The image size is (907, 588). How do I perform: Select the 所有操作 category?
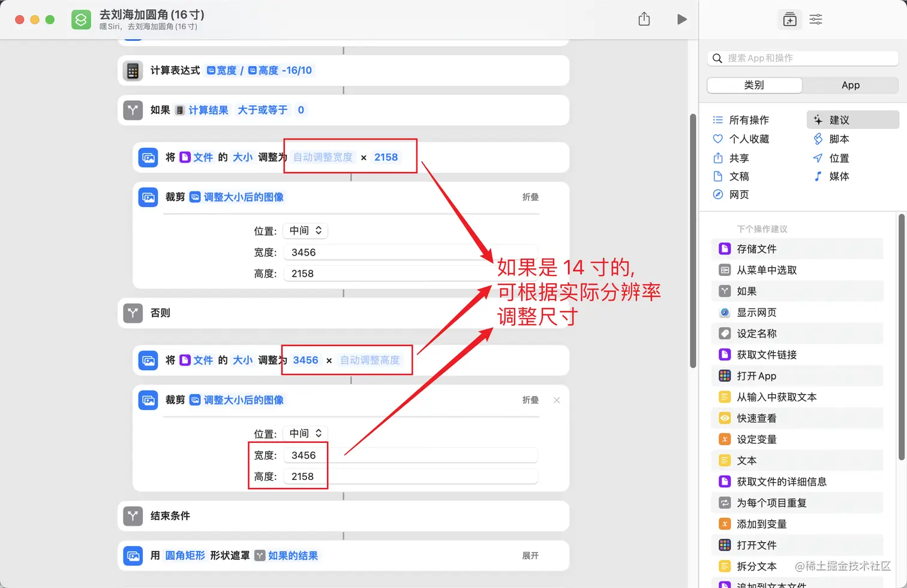click(x=741, y=120)
